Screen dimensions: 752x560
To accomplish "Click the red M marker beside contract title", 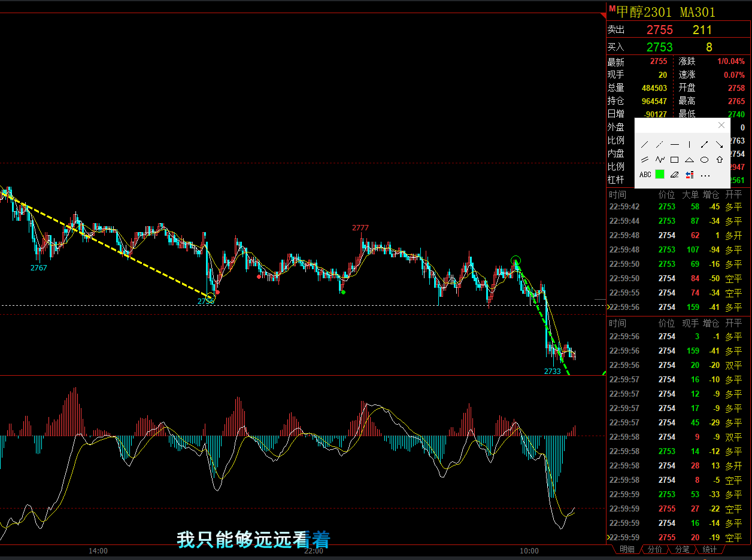I will pos(612,8).
